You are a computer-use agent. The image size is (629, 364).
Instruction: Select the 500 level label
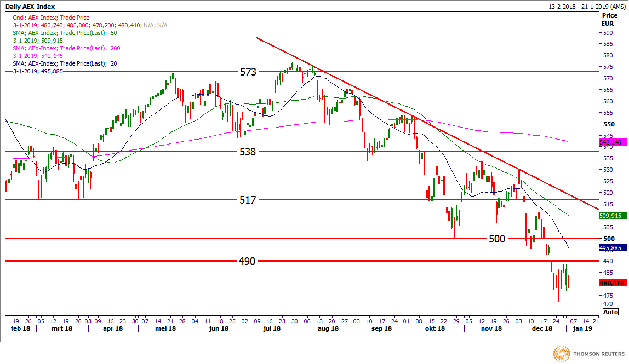(497, 239)
